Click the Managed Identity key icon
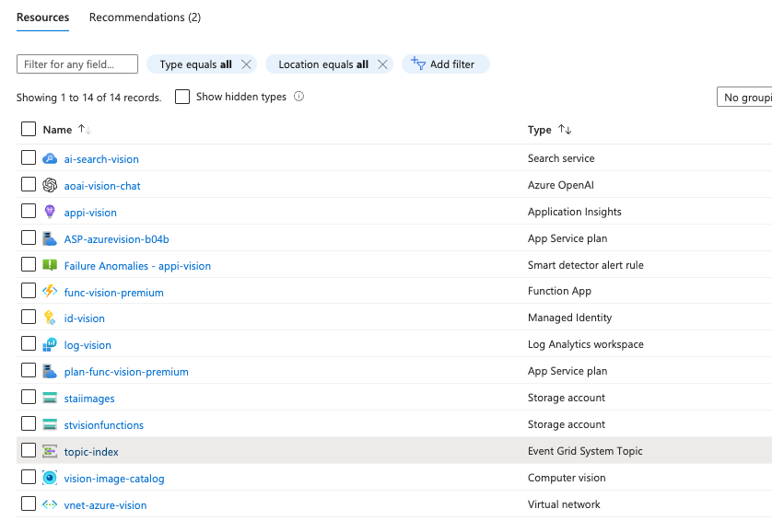Screen dimensions: 772x532 tap(50, 318)
